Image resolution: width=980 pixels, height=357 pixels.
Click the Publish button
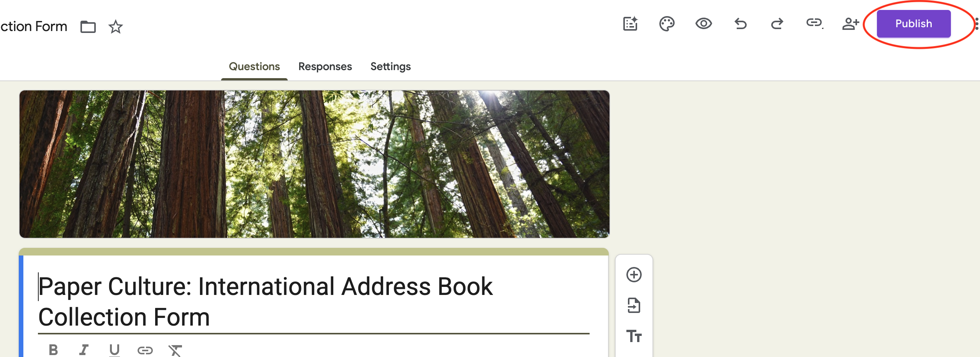[x=913, y=24]
